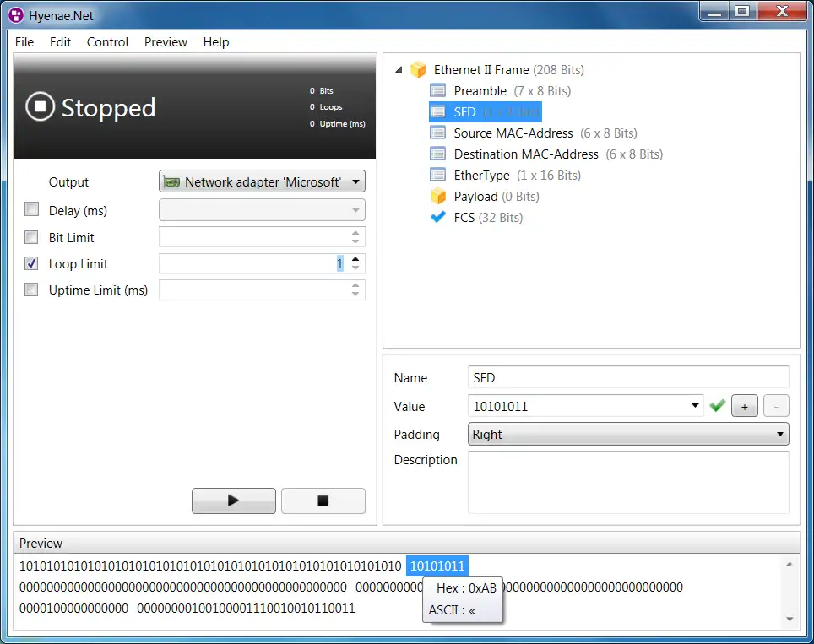Close the Hyenae.Net window

(x=782, y=12)
